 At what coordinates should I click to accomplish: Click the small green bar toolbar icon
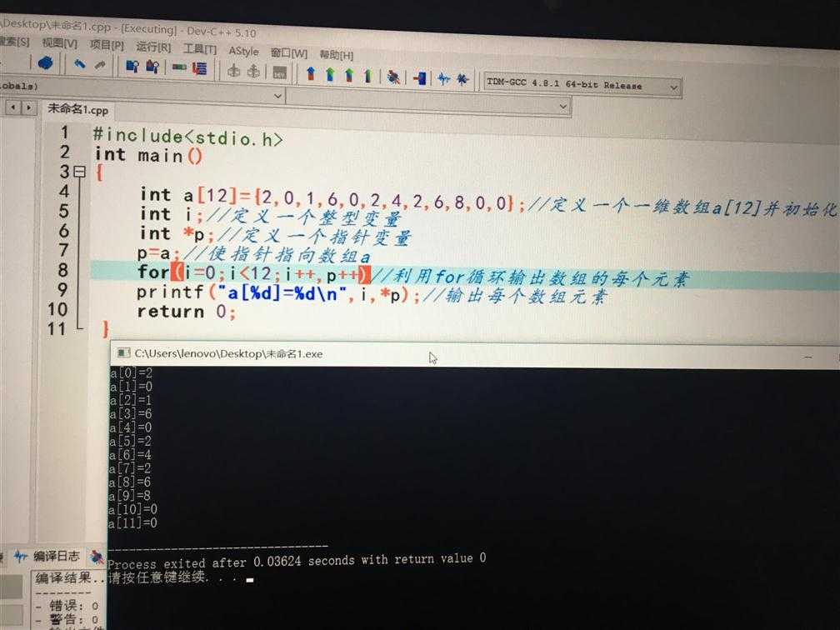179,67
